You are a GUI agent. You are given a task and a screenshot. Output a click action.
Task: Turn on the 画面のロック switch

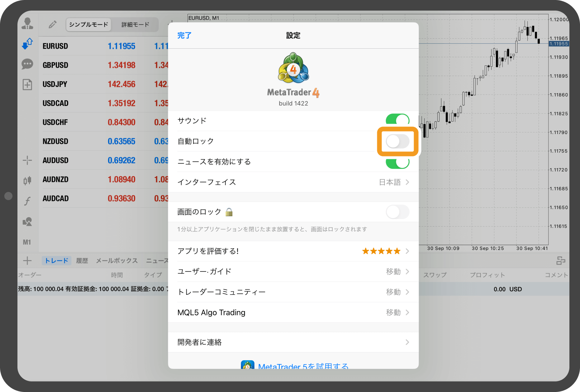click(397, 212)
